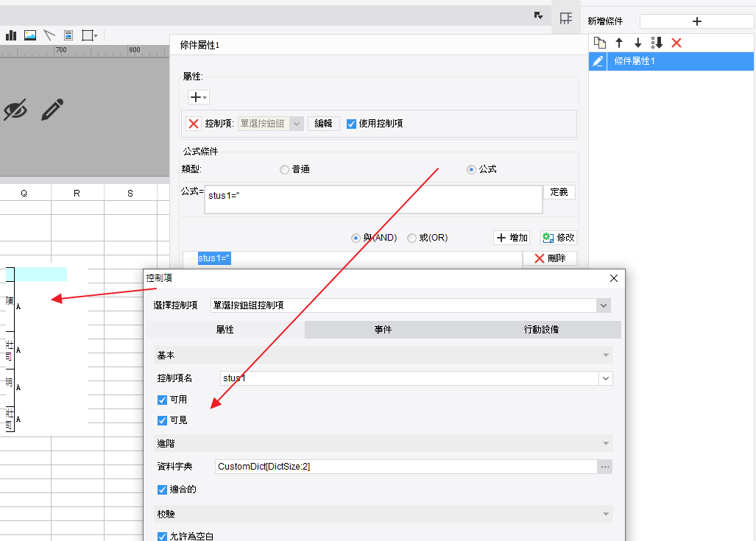Click the red delete condition icon
Screen dimensions: 756x541
pyautogui.click(x=676, y=43)
